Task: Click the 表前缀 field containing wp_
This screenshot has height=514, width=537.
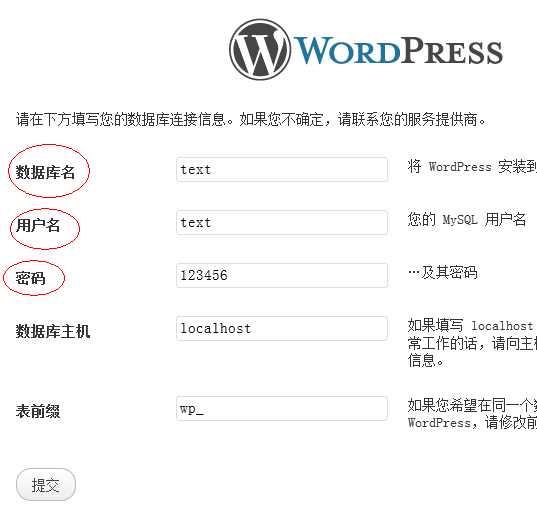Action: tap(282, 409)
